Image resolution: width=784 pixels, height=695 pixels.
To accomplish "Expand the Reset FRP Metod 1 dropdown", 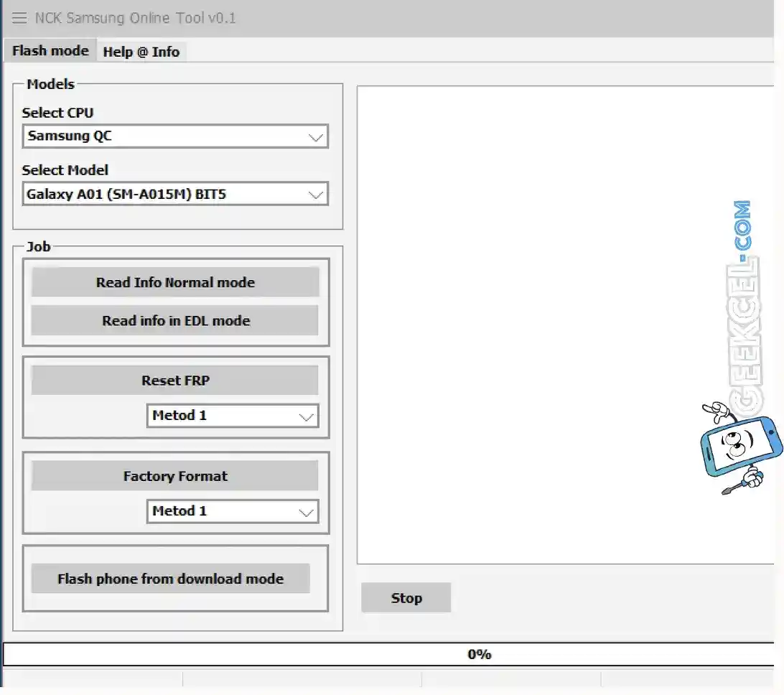I will click(307, 416).
